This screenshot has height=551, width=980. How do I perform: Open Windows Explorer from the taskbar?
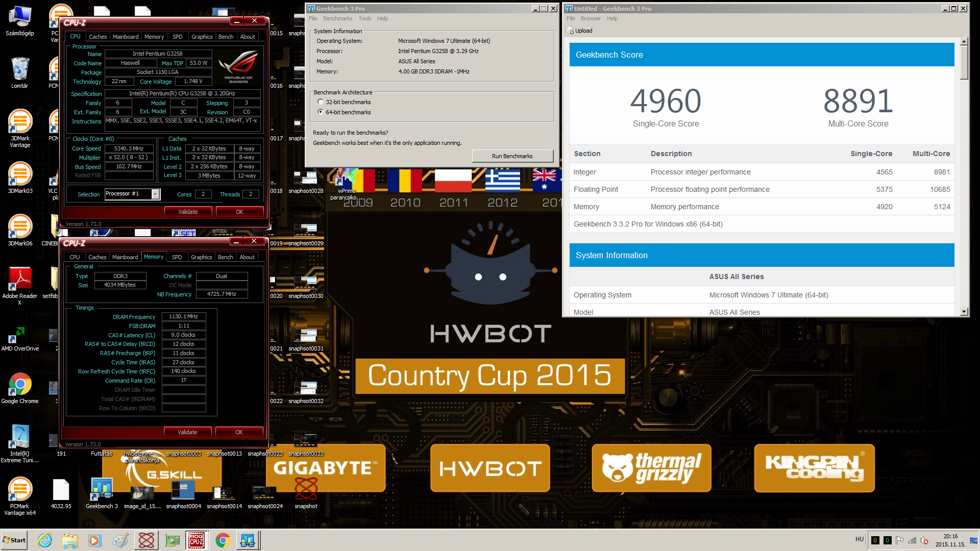[x=70, y=540]
